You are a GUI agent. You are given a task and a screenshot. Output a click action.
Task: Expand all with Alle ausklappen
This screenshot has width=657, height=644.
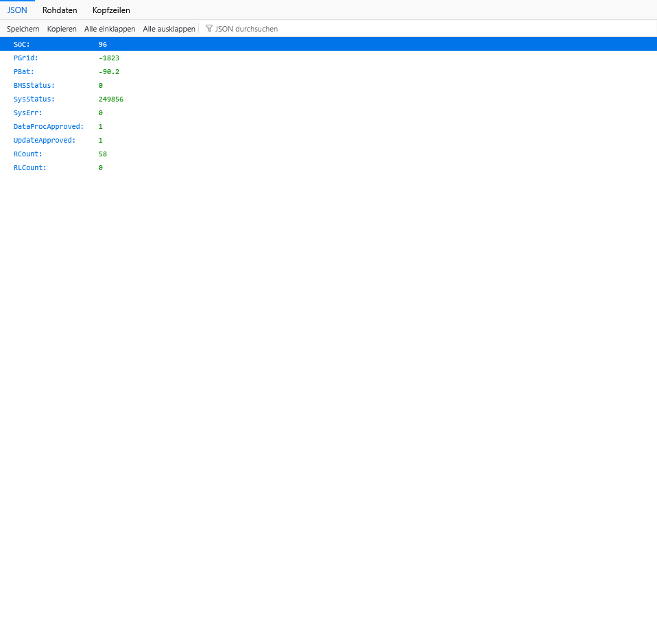[x=169, y=29]
